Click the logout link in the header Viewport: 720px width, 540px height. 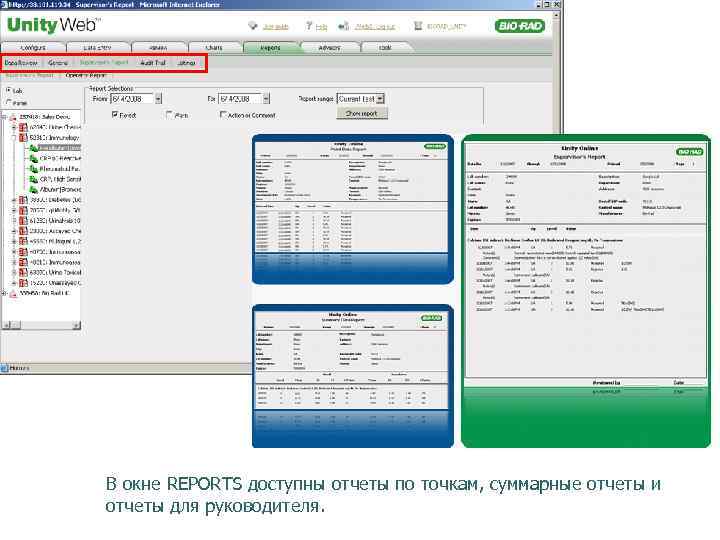(x=375, y=27)
